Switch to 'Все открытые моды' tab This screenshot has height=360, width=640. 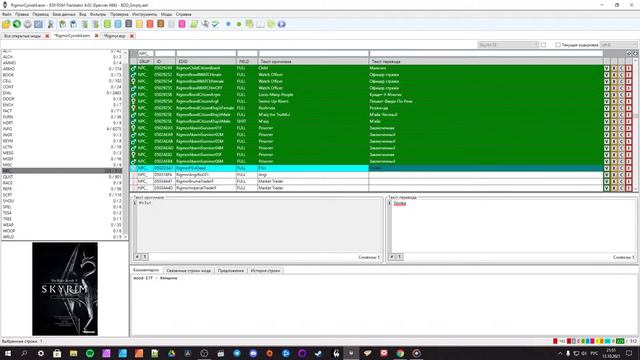pos(22,36)
